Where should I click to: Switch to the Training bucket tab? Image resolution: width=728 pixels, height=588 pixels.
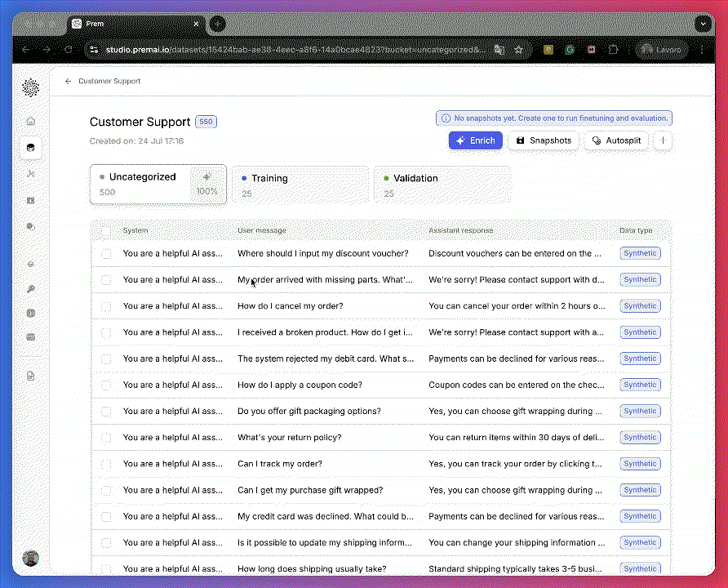(300, 185)
